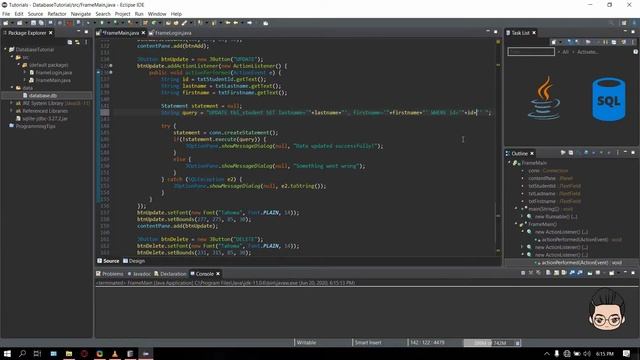Open the Outline view menu (three dots)
This screenshot has width=640, height=360.
pyautogui.click(x=617, y=153)
